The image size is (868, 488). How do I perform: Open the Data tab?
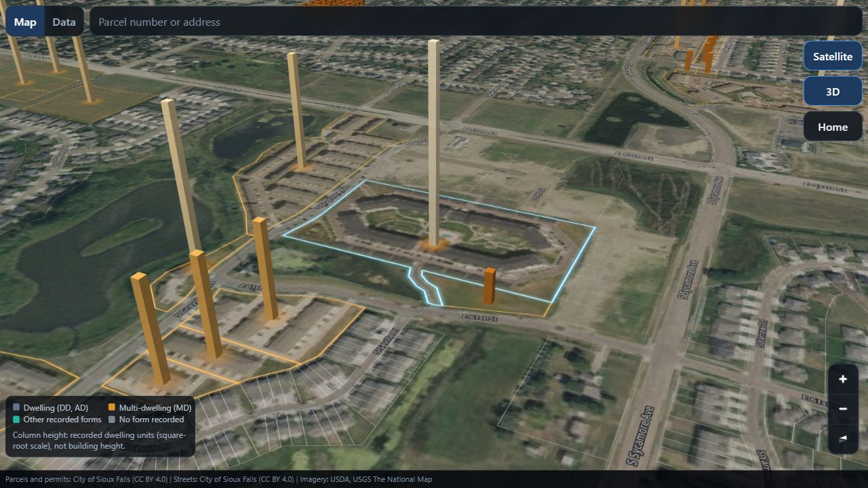coord(64,22)
